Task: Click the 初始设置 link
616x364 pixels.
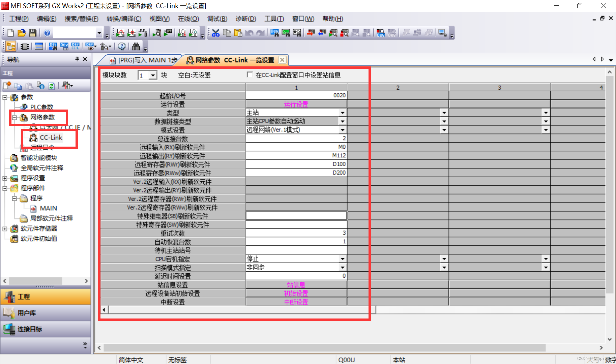Action: (x=296, y=294)
